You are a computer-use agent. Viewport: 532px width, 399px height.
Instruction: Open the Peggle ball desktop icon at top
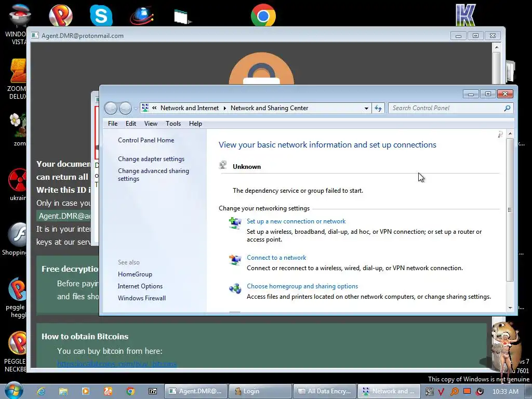[x=60, y=15]
